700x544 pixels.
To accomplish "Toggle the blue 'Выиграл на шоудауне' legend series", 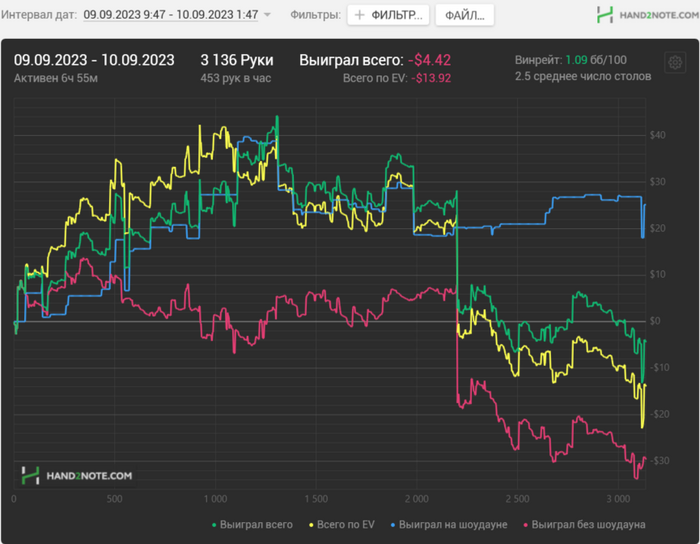I will coord(449,525).
